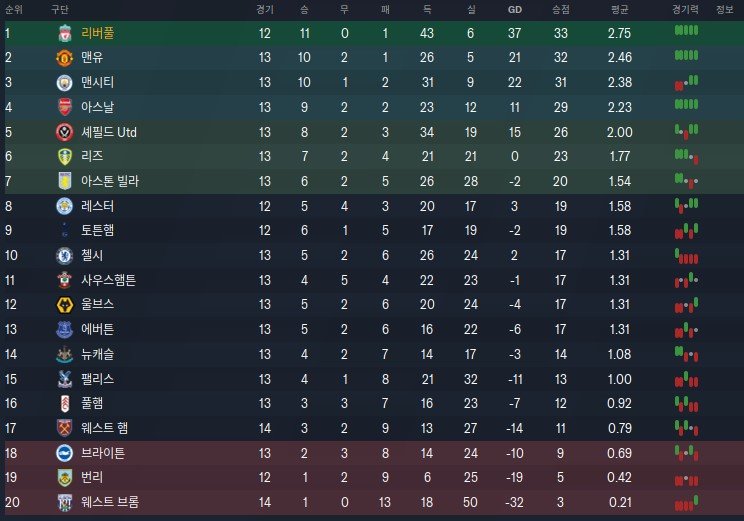The width and height of the screenshot is (744, 521).
Task: Click Liverpool's recent form indicator bars
Action: [x=685, y=33]
